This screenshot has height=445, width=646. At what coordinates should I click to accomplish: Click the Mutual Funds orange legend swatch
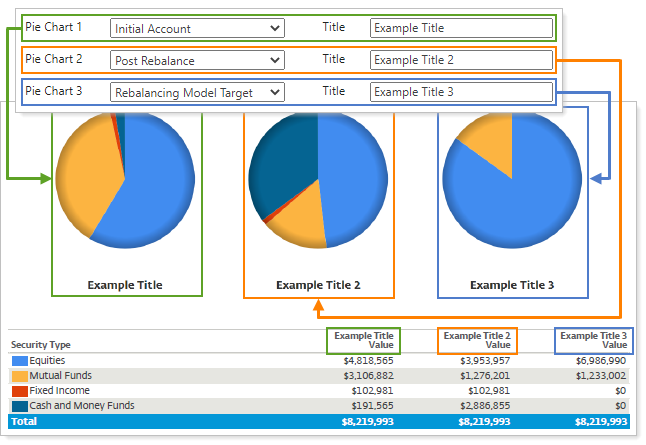(x=19, y=375)
